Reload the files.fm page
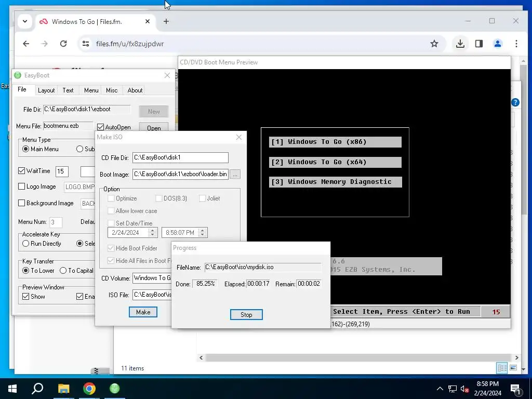532x399 pixels. click(x=63, y=44)
